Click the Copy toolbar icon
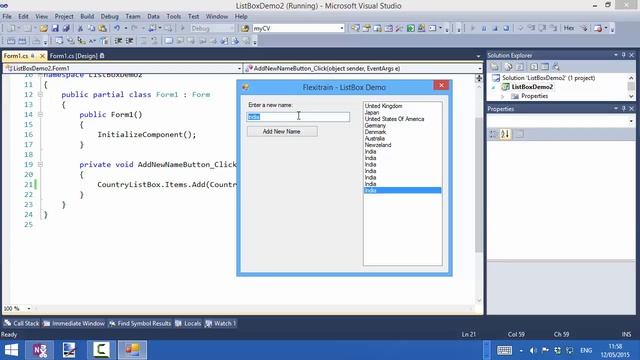This screenshot has width=640, height=360. point(91,28)
